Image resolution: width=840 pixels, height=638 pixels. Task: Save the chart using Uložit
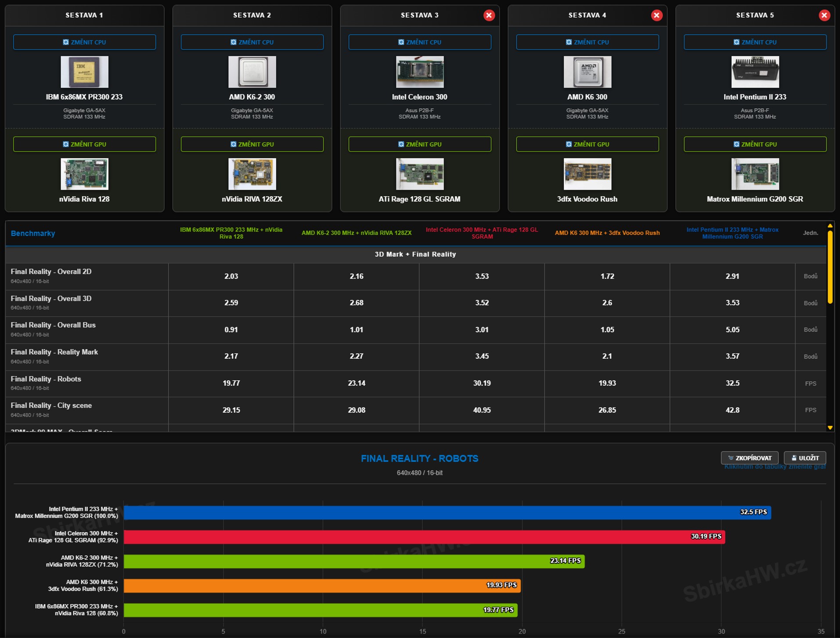coord(805,458)
